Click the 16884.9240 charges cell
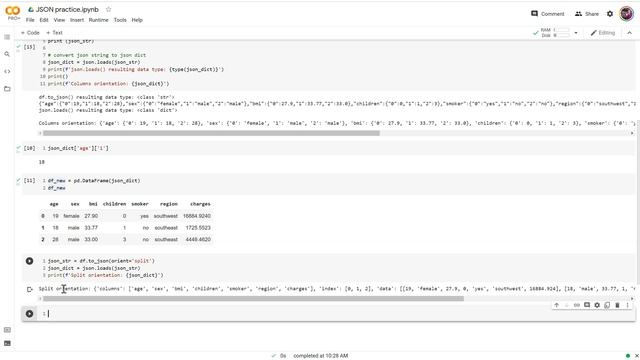The height and width of the screenshot is (360, 640). click(x=197, y=216)
